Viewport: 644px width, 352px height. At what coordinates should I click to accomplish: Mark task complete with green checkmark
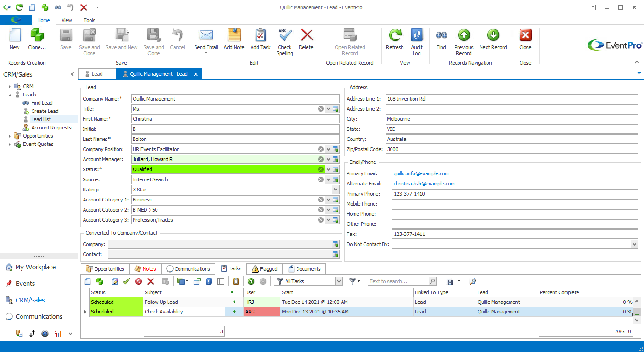[x=127, y=281]
